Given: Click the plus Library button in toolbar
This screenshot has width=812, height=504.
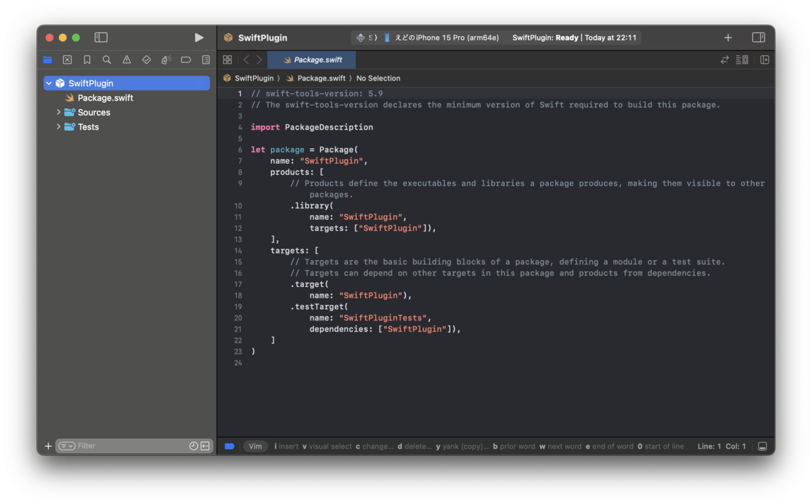Looking at the screenshot, I should pos(728,38).
